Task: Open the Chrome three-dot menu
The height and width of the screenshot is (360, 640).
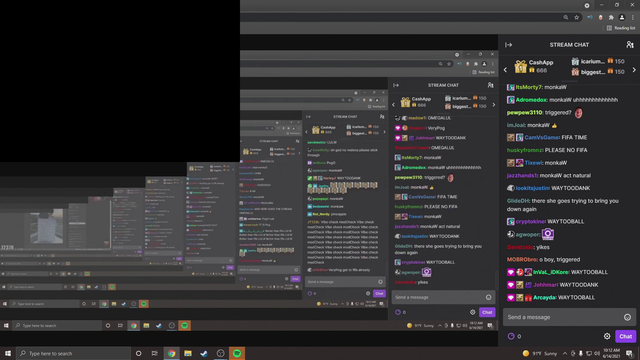Action: click(x=633, y=18)
